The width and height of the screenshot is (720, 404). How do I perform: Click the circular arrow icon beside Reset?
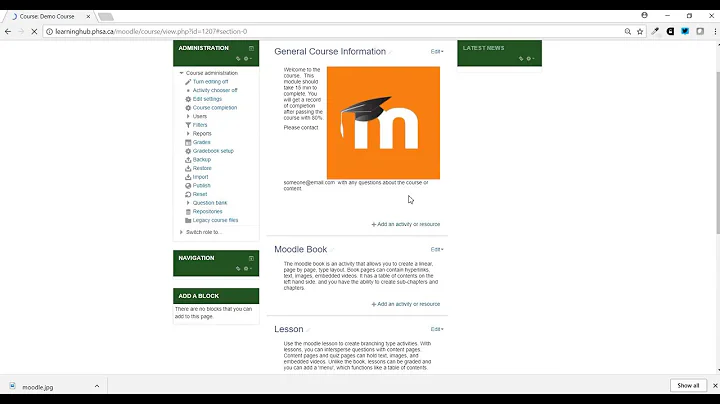coord(188,194)
